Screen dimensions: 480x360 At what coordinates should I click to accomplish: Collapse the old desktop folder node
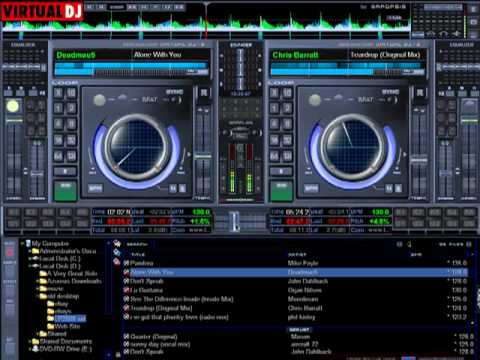click(37, 296)
